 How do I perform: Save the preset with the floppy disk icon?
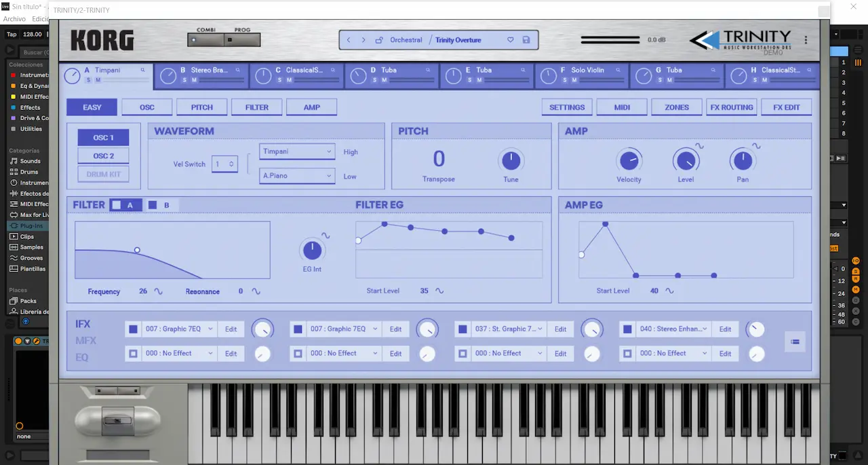[526, 40]
